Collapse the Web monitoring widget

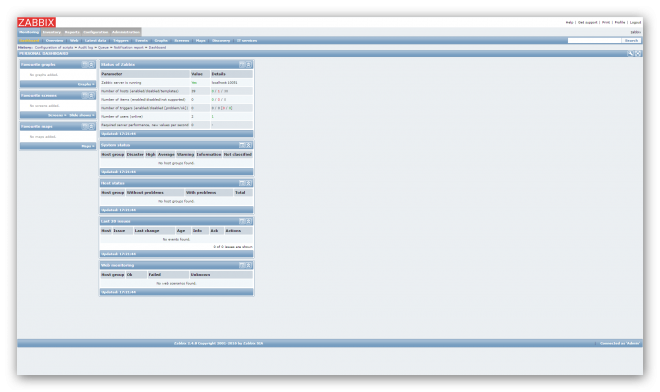[249, 265]
